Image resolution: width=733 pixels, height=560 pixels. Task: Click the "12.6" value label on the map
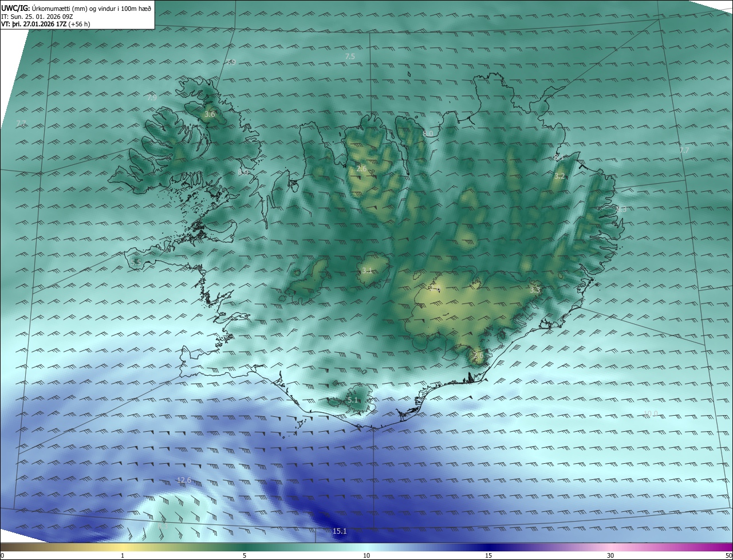point(184,480)
